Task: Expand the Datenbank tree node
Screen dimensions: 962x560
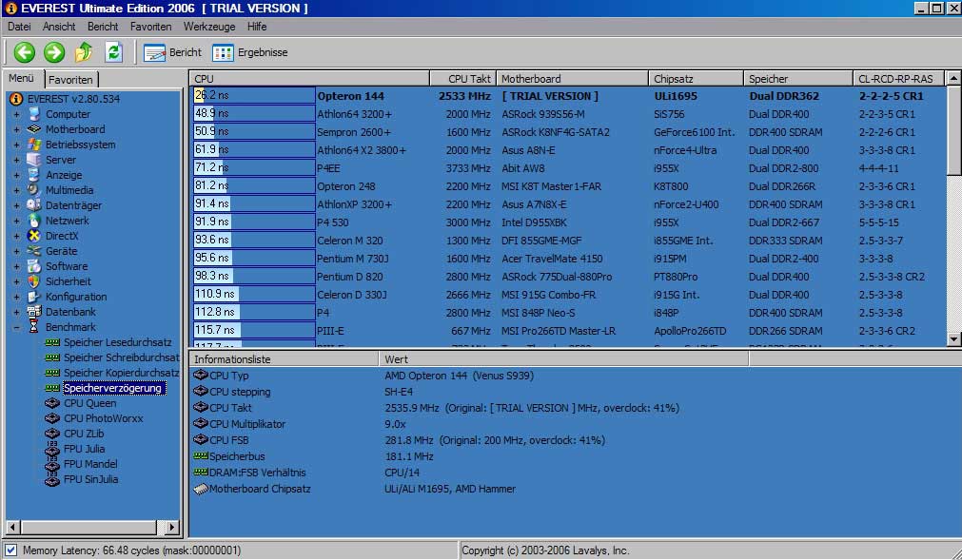Action: 16,312
